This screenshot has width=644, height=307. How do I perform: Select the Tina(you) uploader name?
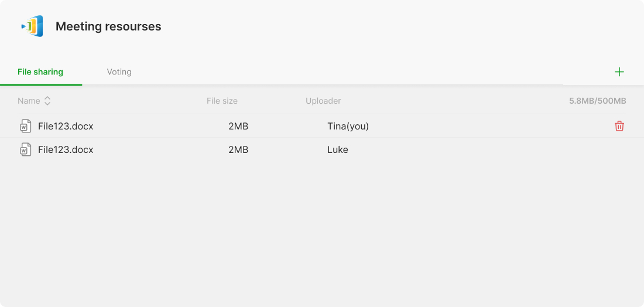tap(348, 126)
